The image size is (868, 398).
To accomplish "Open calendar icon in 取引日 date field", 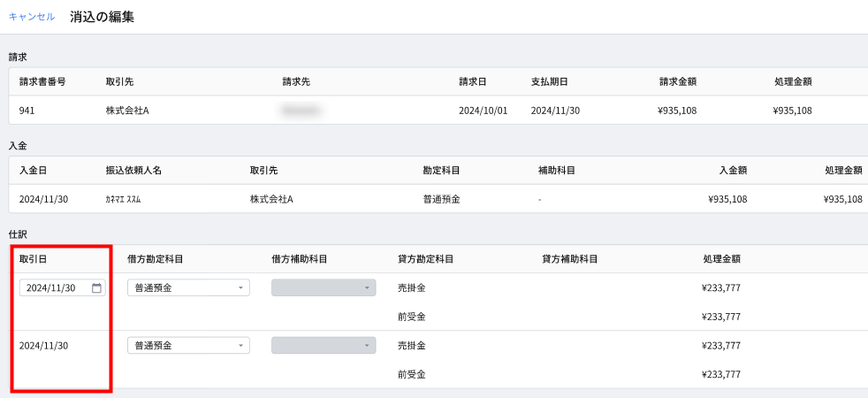I will pyautogui.click(x=96, y=287).
